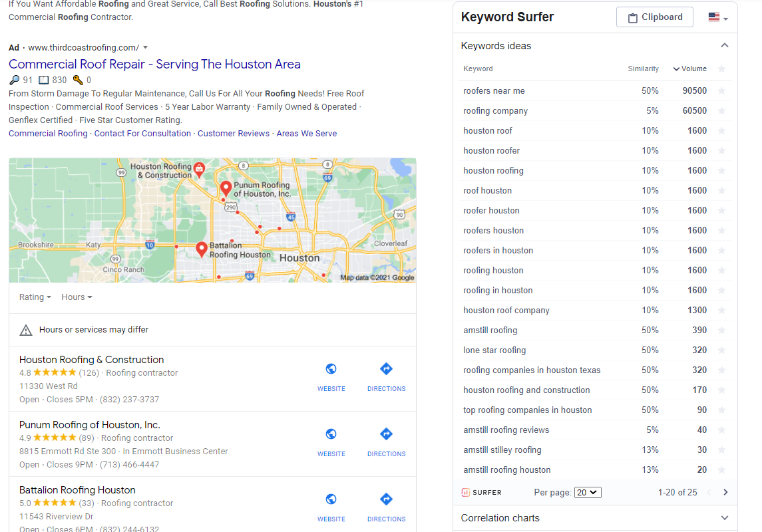Image resolution: width=762 pixels, height=532 pixels.
Task: Expand the Correlation charts section
Action: pyautogui.click(x=724, y=518)
